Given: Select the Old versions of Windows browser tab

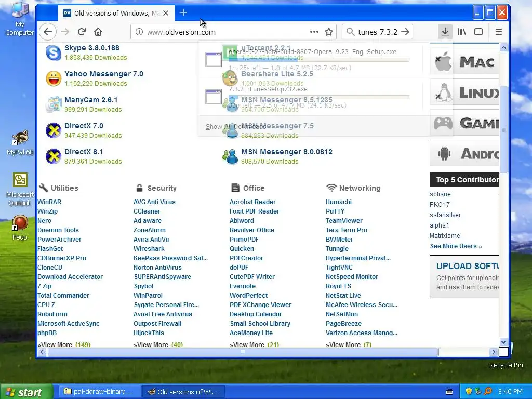Looking at the screenshot, I should (x=116, y=13).
